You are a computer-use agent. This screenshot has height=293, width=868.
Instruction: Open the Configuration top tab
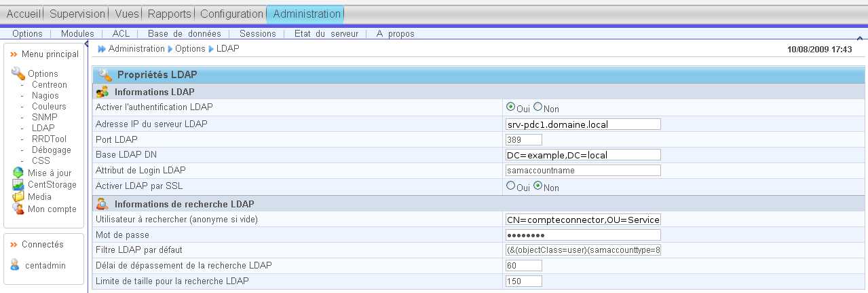point(231,14)
